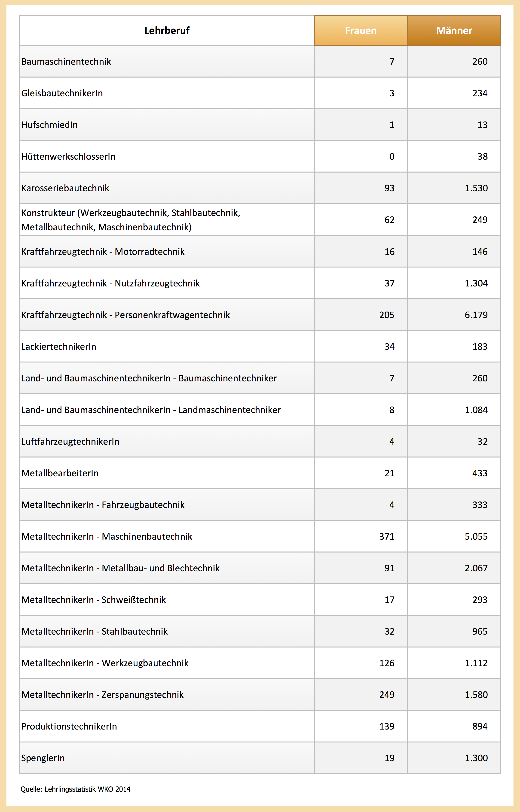
Task: Click the HufschmiedIn occupation cell
Action: (x=50, y=125)
